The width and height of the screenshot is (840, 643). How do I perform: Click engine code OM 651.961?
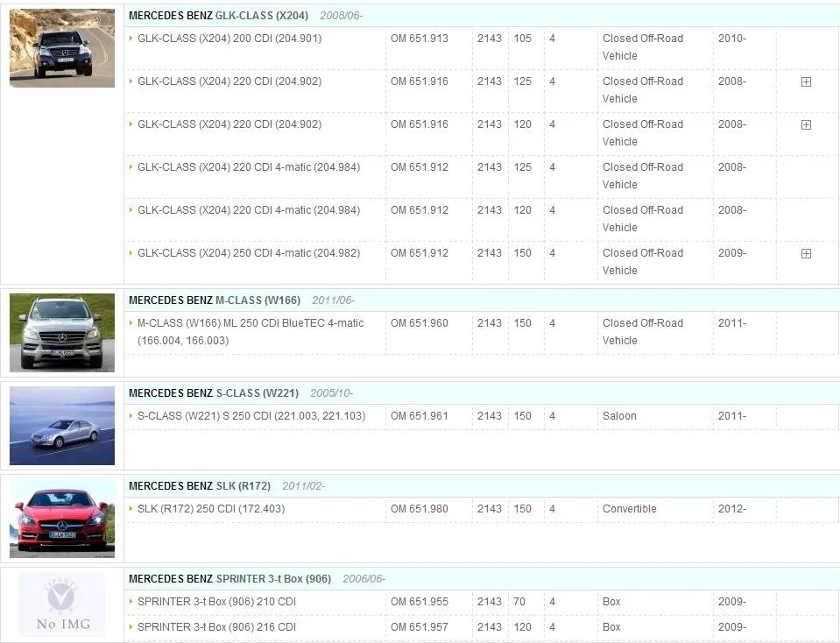(x=420, y=415)
